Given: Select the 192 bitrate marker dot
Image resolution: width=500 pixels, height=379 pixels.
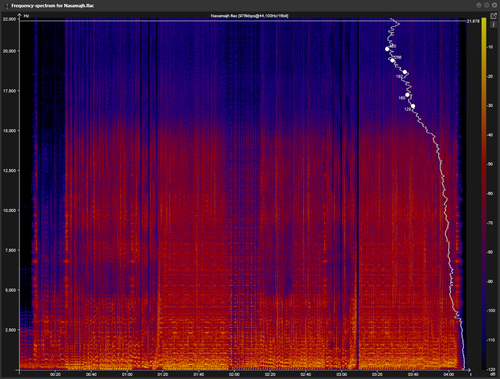Looking at the screenshot, I should (405, 72).
